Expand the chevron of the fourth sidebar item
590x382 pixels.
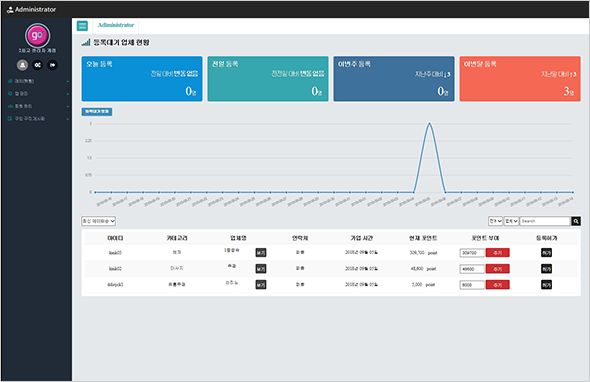68,119
